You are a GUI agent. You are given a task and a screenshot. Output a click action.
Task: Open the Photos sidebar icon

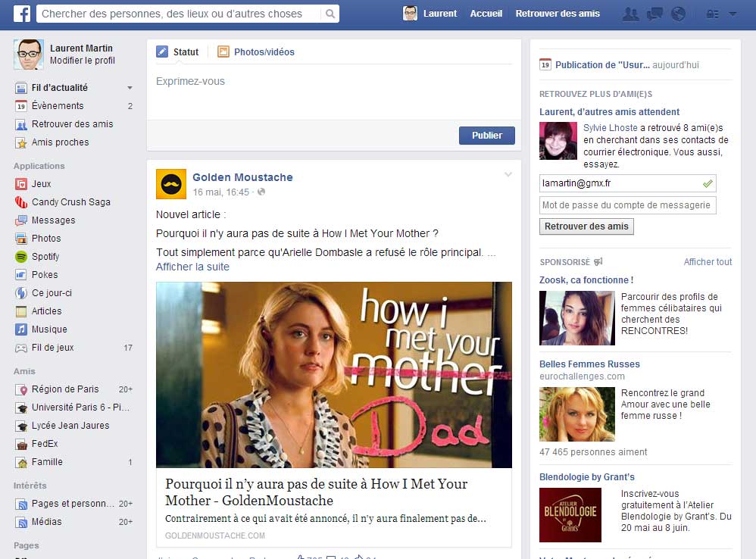(x=21, y=239)
